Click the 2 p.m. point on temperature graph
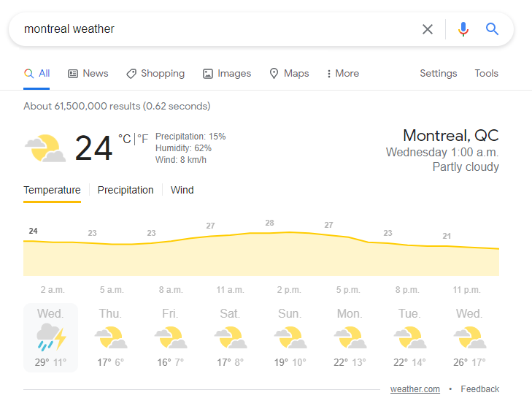532x417 pixels. click(x=290, y=234)
